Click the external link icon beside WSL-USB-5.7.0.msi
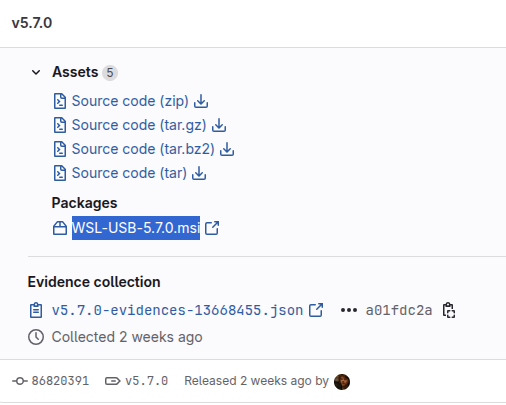Viewport: 506px width, 405px height. [212, 228]
